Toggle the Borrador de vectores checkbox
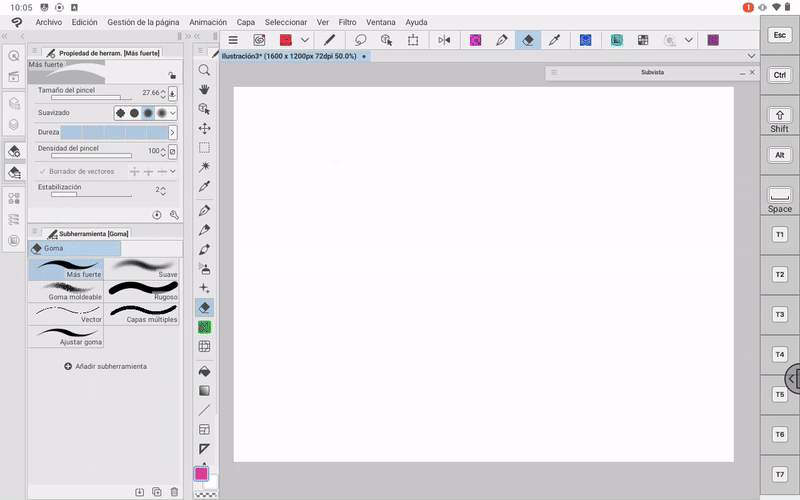800x500 pixels. 42,171
